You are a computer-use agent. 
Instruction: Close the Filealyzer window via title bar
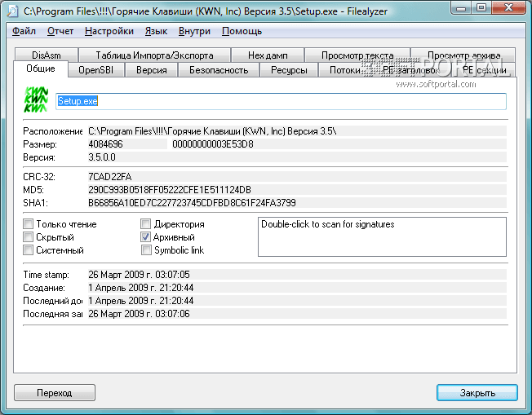[508, 8]
